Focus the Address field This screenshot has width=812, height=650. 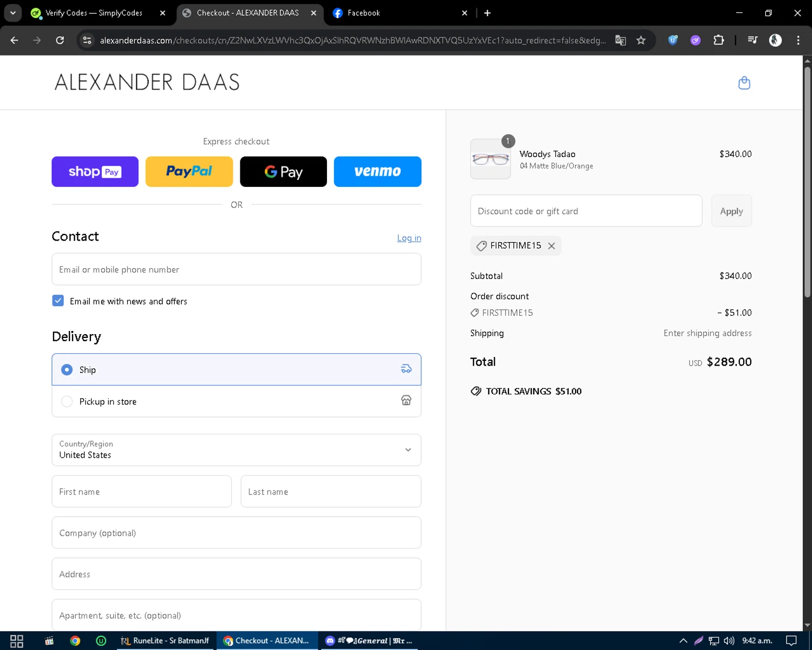click(236, 574)
